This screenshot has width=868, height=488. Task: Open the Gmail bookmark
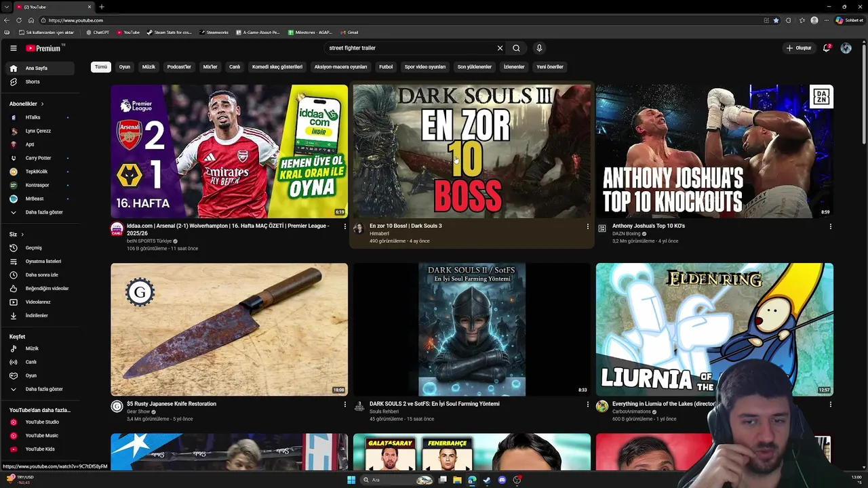(349, 33)
